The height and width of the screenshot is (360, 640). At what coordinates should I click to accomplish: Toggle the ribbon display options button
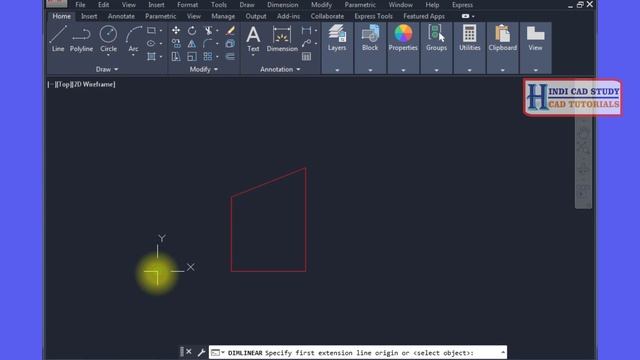point(468,16)
